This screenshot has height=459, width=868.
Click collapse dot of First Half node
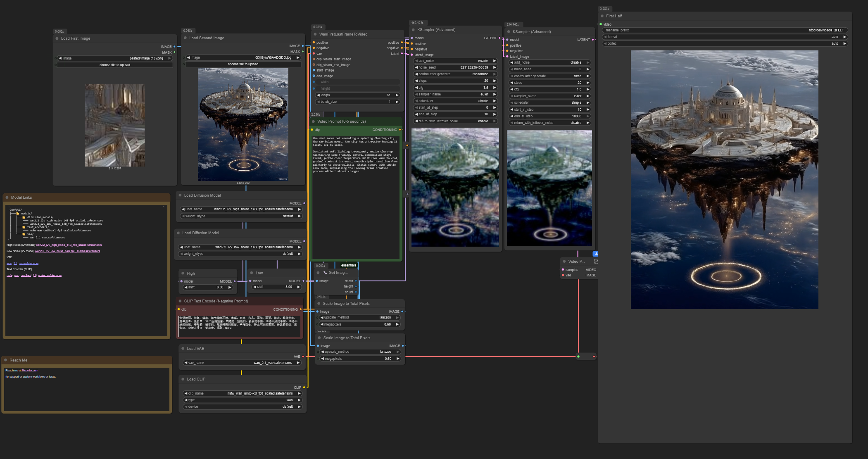602,16
